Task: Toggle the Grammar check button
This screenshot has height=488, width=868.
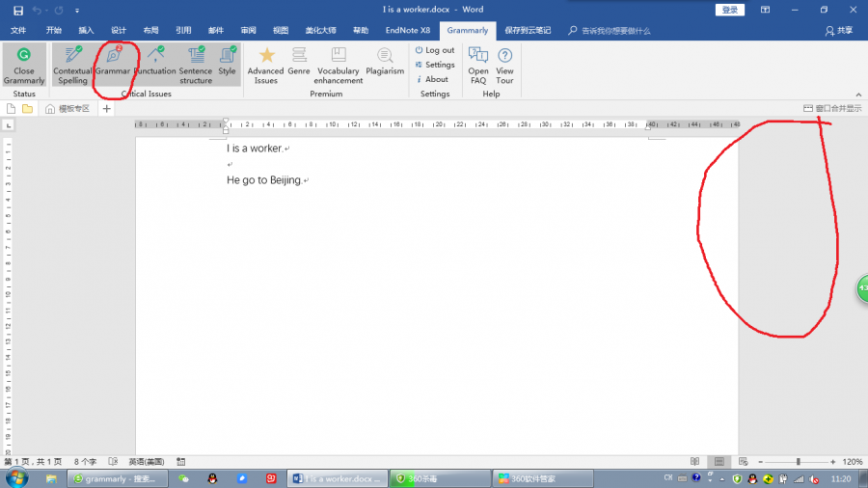Action: click(x=113, y=64)
